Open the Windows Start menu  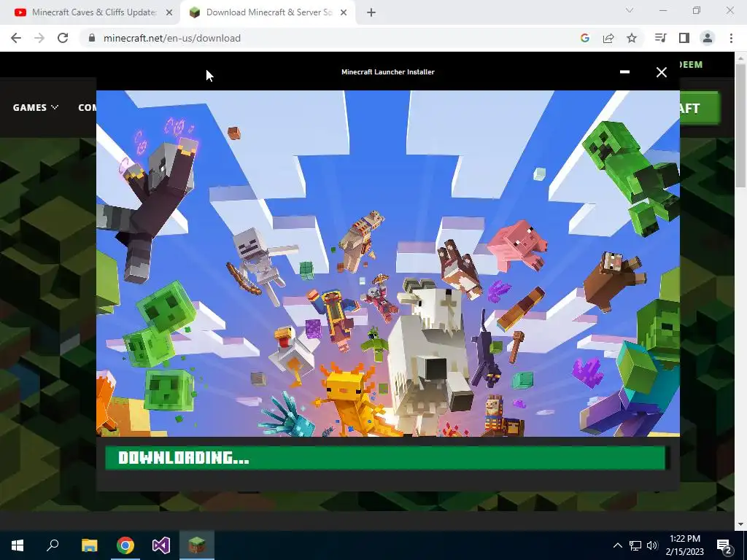coord(18,545)
